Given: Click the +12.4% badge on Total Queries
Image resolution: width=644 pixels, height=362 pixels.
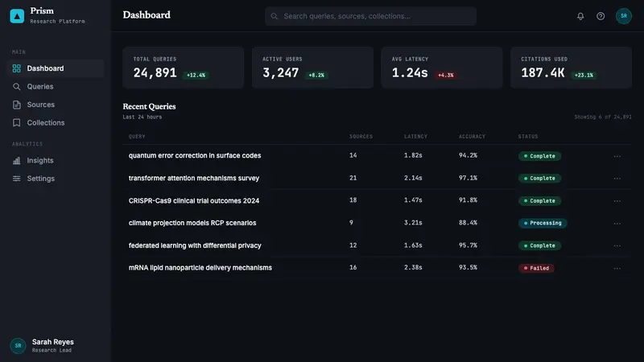Looking at the screenshot, I should [196, 75].
